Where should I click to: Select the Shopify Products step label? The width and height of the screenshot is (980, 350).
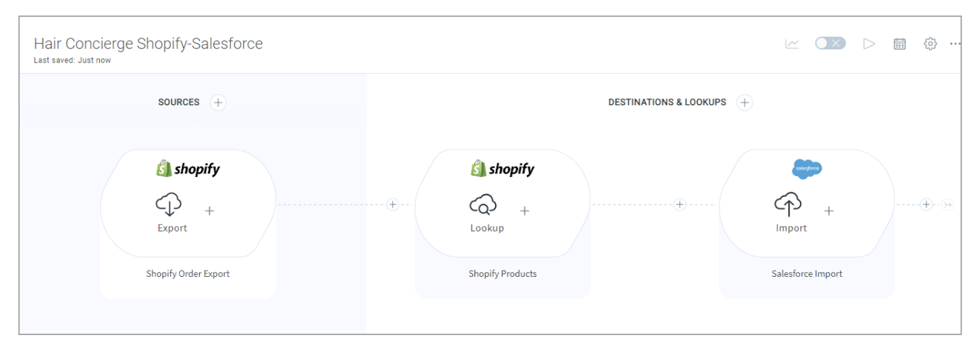pos(502,274)
